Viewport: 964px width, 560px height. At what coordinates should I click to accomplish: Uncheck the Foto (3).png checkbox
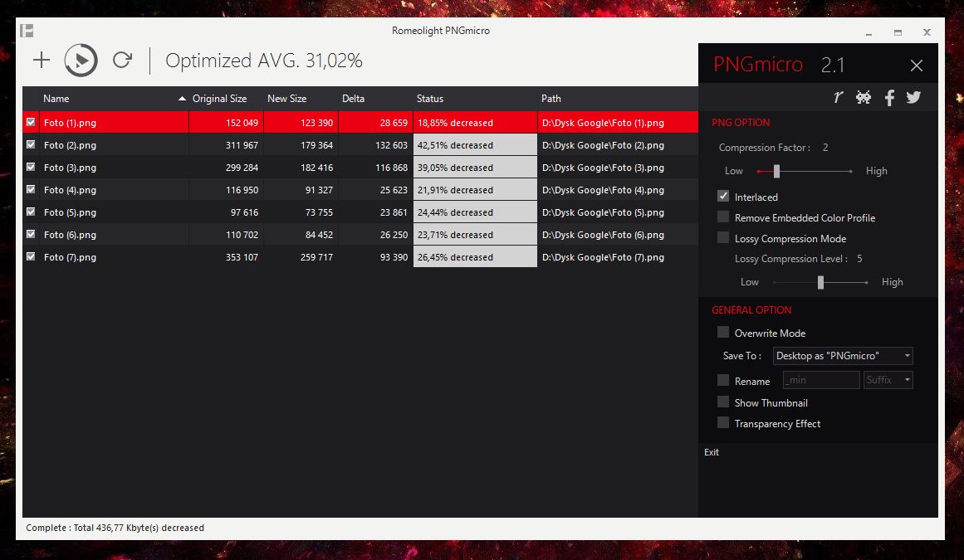point(31,167)
